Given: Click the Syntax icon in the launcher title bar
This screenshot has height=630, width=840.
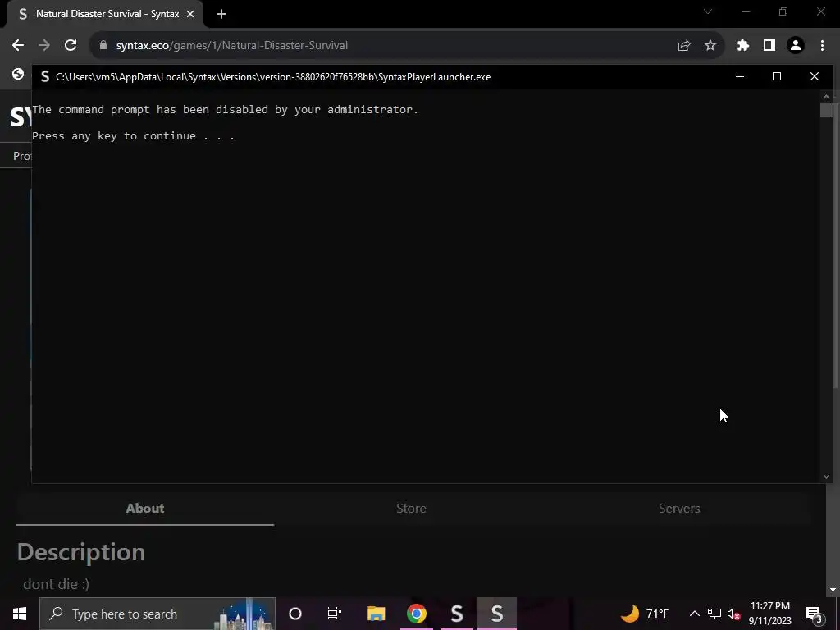Looking at the screenshot, I should click(45, 76).
